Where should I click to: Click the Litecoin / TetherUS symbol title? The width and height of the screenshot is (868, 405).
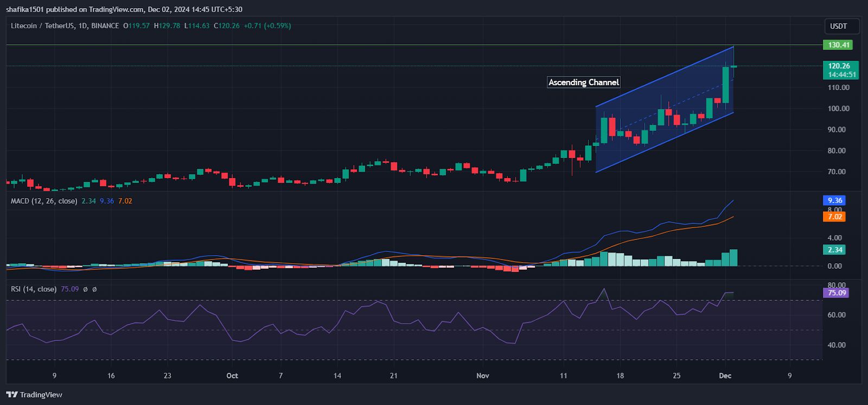pyautogui.click(x=65, y=26)
